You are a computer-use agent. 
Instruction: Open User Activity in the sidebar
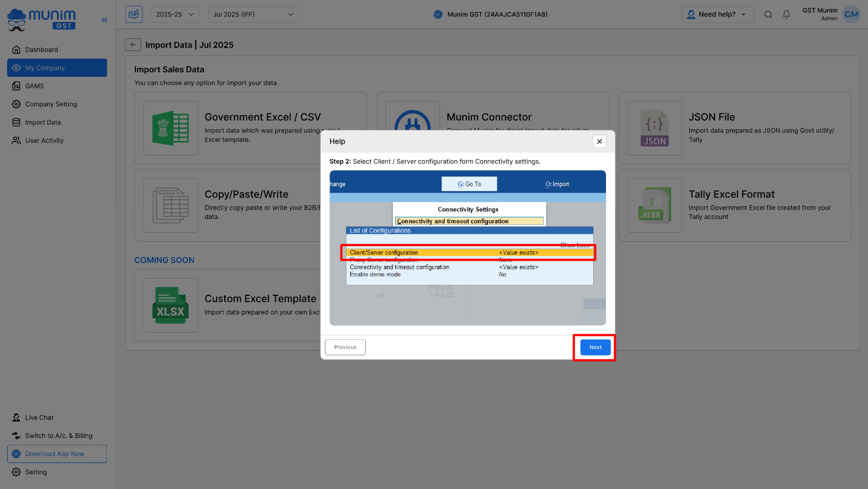pos(44,140)
